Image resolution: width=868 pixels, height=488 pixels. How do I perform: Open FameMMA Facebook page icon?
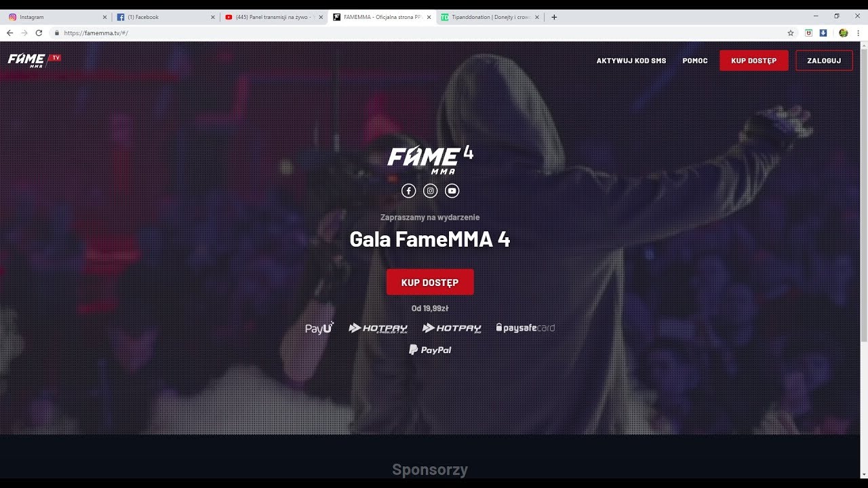(408, 191)
